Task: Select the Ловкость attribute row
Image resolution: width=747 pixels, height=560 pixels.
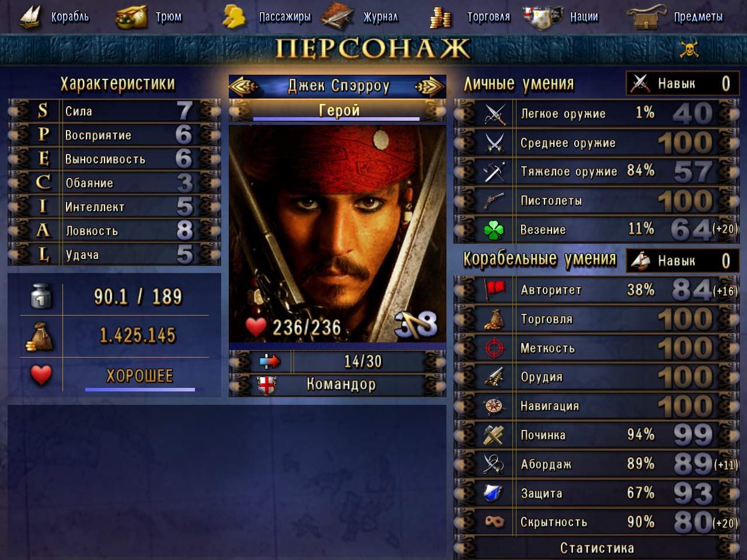Action: coord(114,230)
